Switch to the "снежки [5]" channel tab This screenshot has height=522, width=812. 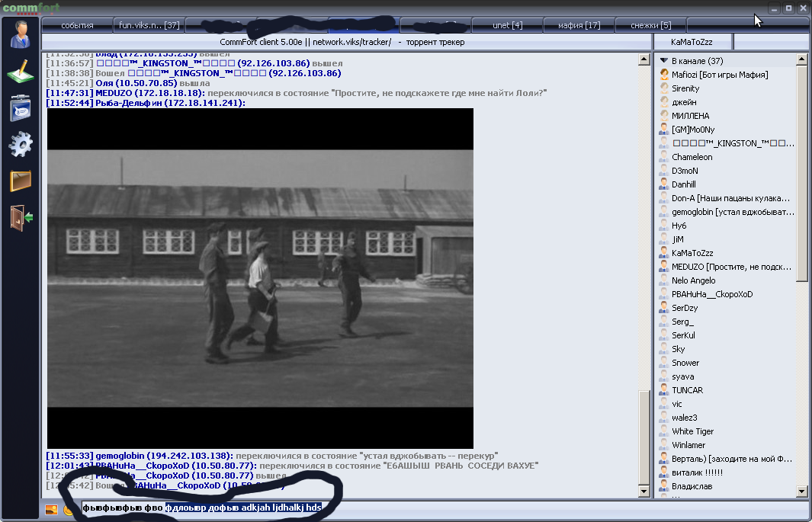(650, 25)
